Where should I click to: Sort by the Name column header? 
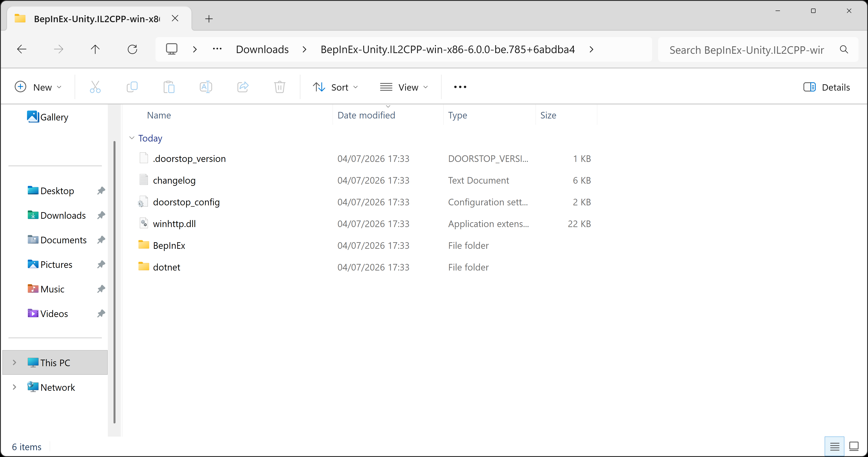pyautogui.click(x=159, y=116)
